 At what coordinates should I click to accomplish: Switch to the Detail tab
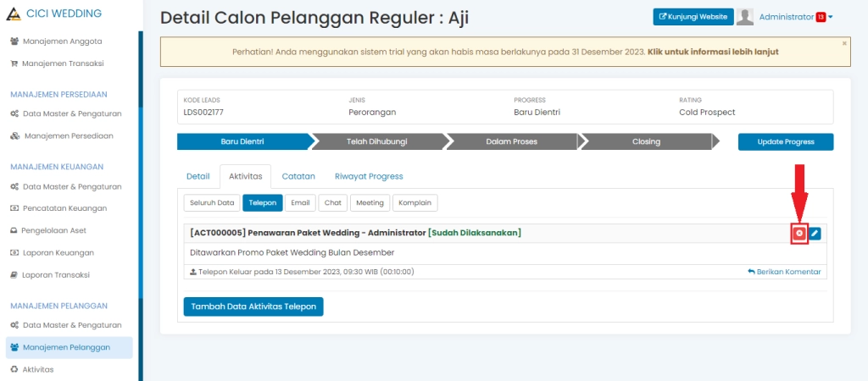click(198, 176)
